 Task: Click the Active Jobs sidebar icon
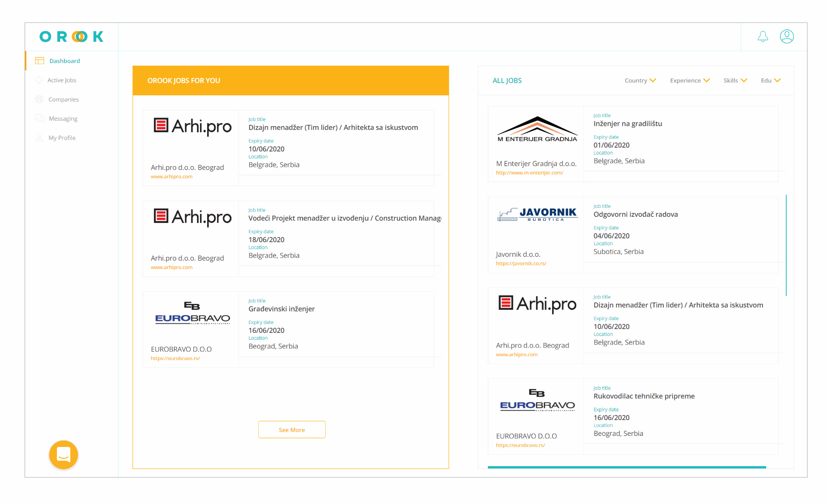(x=39, y=80)
